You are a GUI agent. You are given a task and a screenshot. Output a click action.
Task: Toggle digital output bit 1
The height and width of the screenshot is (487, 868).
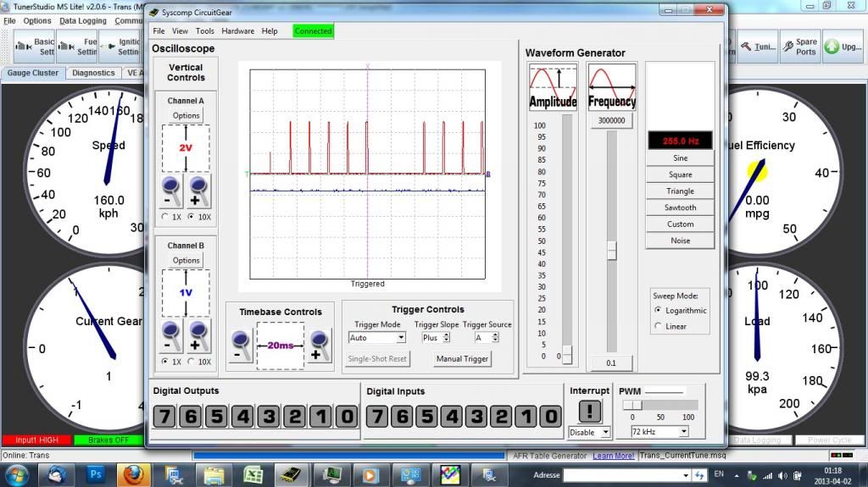click(321, 416)
